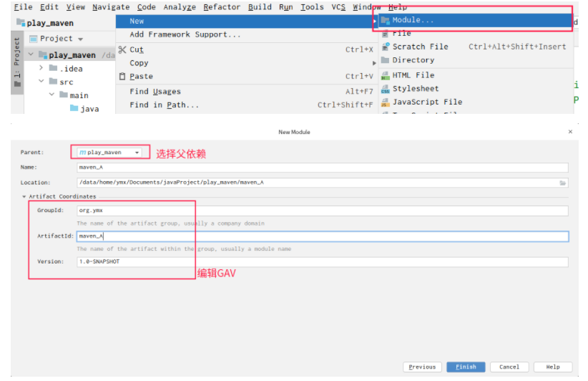Select Scratch File submenu item
Viewport: 588px width, 381px height.
coord(476,47)
